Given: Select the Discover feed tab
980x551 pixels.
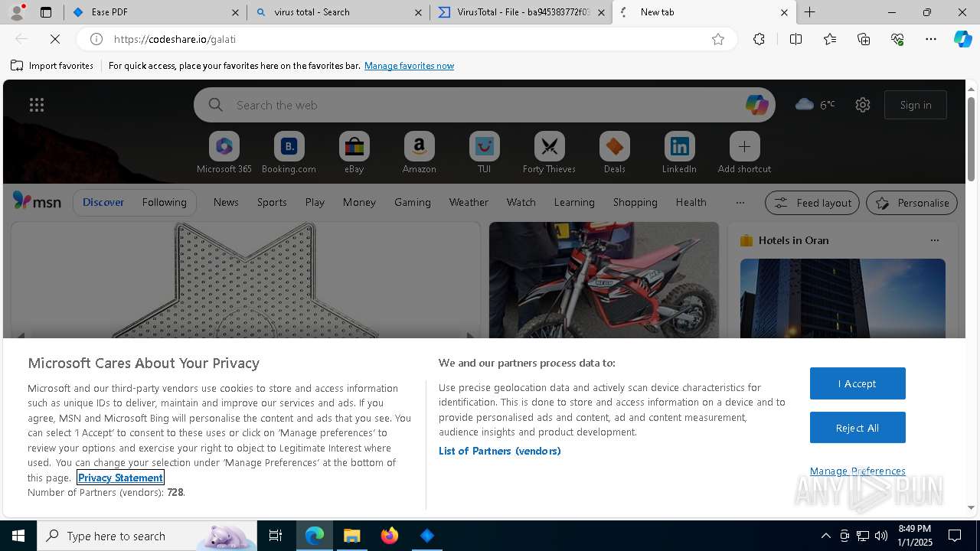Looking at the screenshot, I should tap(103, 202).
